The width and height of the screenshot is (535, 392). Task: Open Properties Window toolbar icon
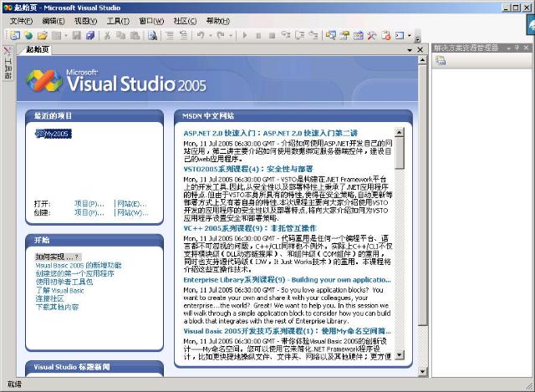pos(344,35)
